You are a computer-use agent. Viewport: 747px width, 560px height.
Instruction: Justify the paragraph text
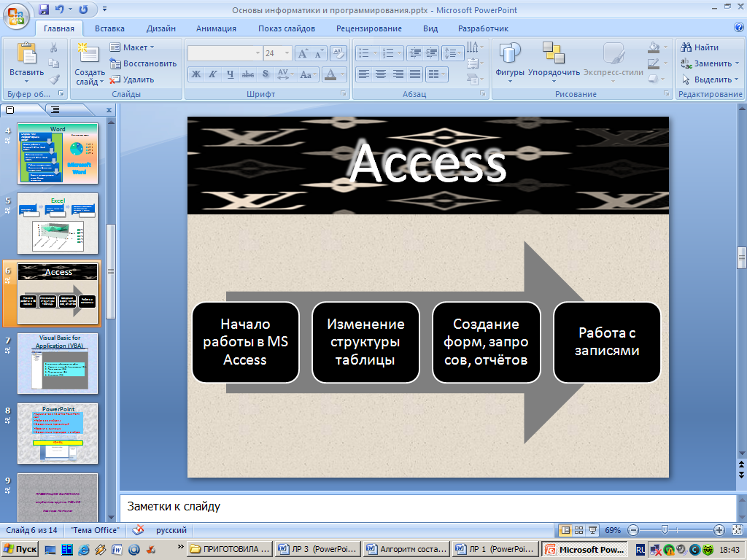click(x=415, y=74)
